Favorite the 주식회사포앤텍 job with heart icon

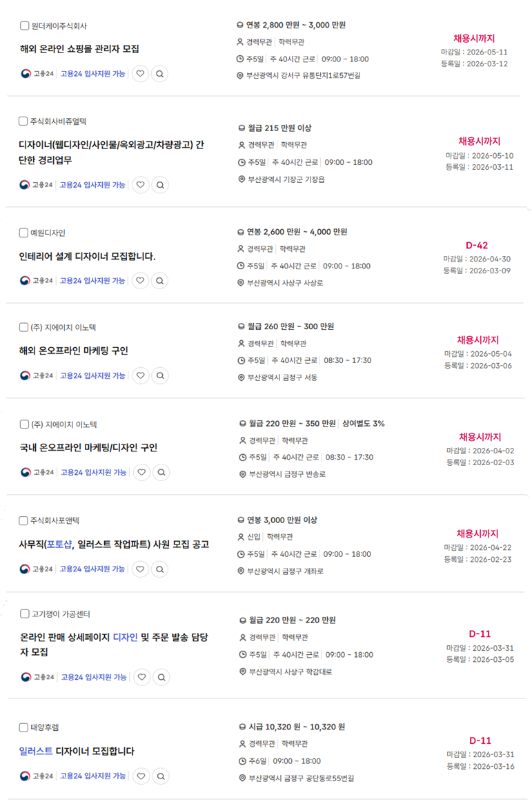coord(141,569)
